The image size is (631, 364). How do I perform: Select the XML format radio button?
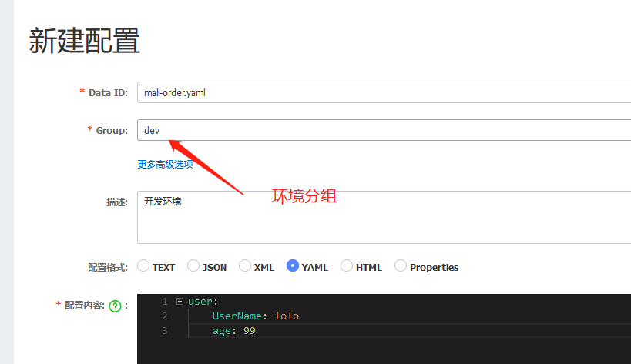click(x=245, y=265)
